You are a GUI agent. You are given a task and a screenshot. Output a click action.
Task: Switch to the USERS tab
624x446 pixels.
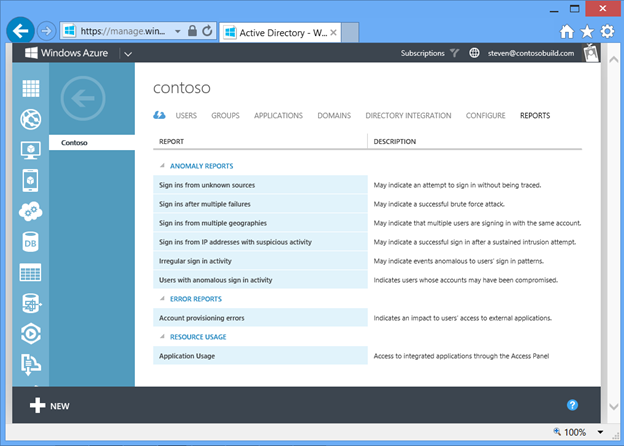tap(186, 116)
